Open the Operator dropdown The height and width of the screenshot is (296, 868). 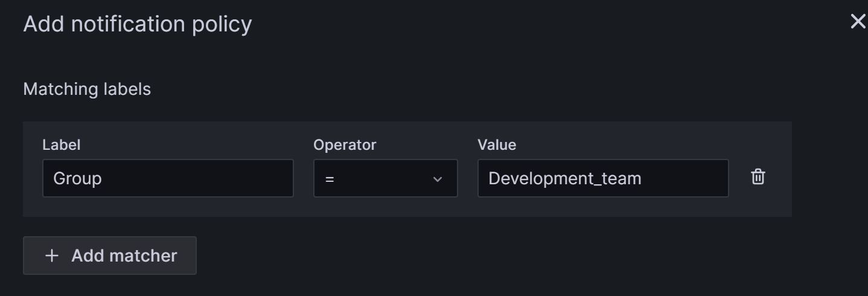(385, 178)
